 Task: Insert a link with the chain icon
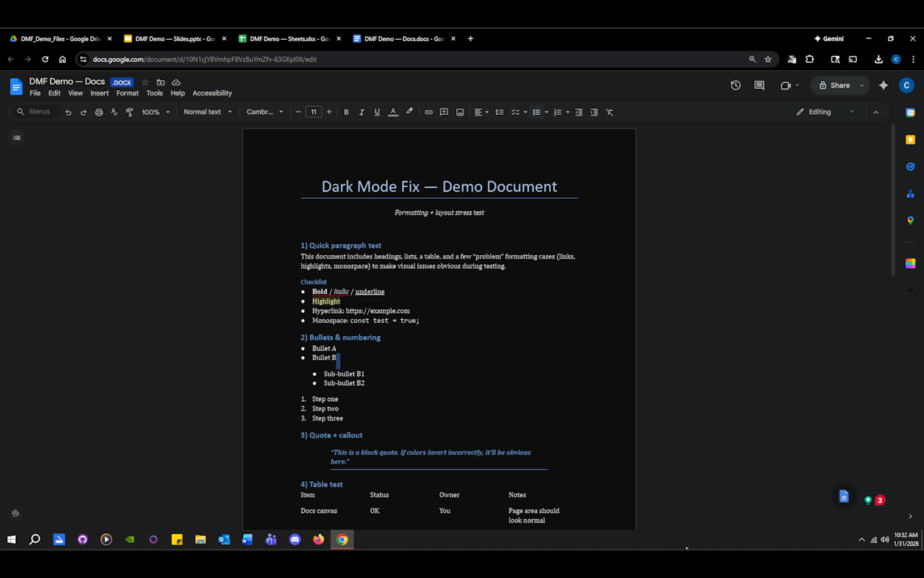(428, 112)
